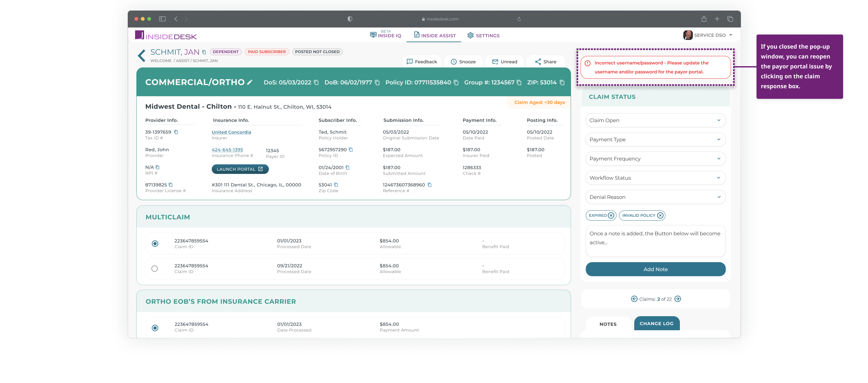
Task: Click the PAID SUBSCRIBER badge
Action: click(267, 51)
